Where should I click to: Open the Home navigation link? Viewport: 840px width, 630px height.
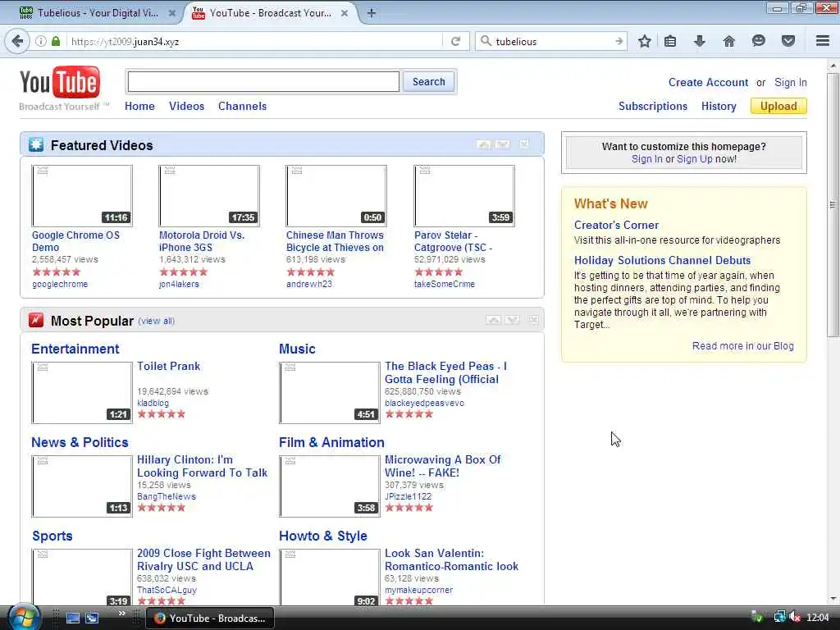coord(139,106)
